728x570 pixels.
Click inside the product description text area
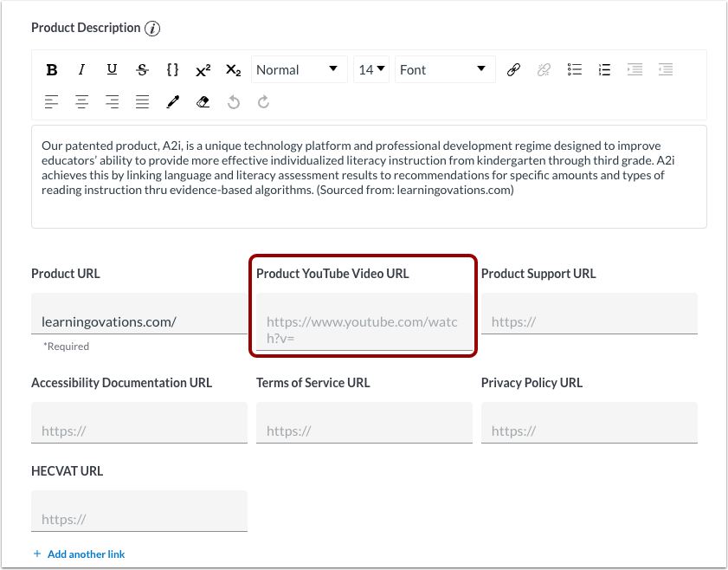tap(369, 177)
